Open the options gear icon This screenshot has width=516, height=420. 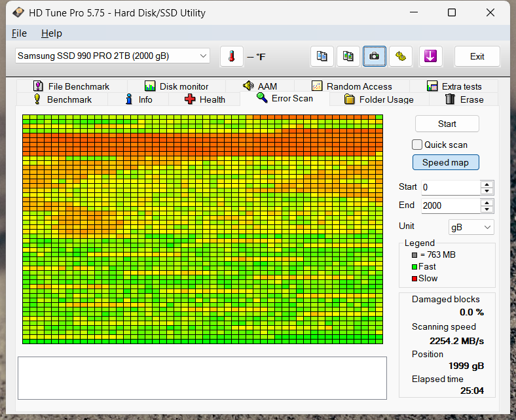pyautogui.click(x=401, y=56)
